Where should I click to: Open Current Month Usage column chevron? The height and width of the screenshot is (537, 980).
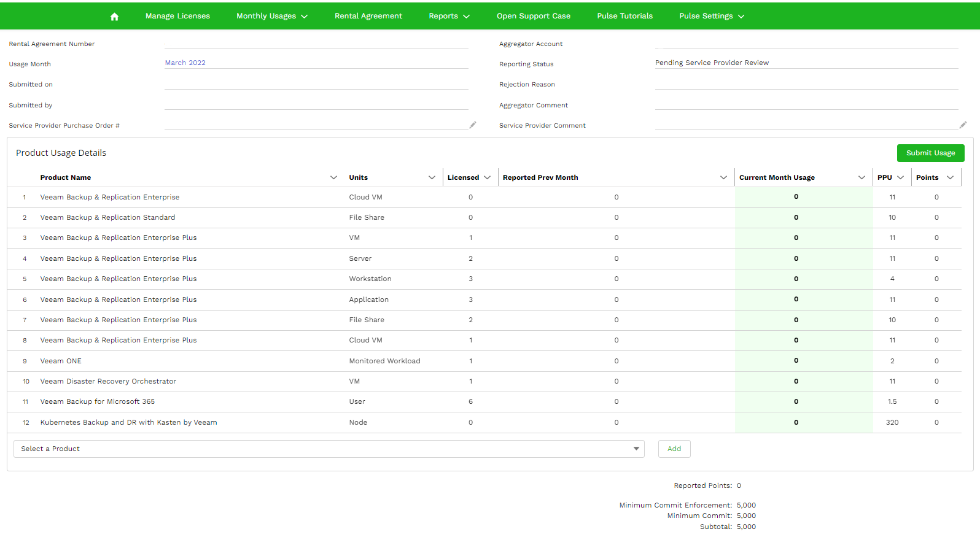[861, 178]
